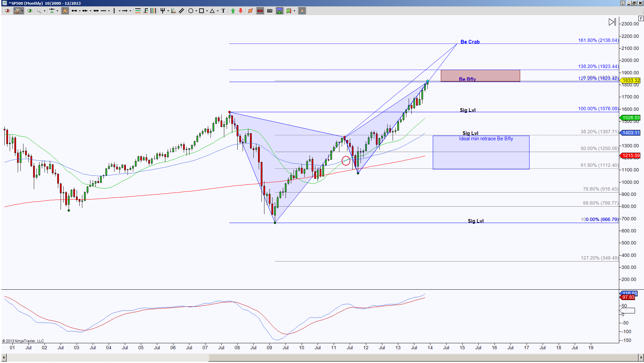Select the Gann fan tool
644x363 pixels.
173,11
